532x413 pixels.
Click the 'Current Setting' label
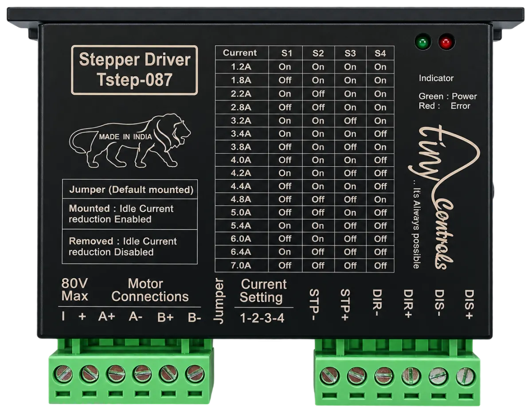(x=263, y=291)
